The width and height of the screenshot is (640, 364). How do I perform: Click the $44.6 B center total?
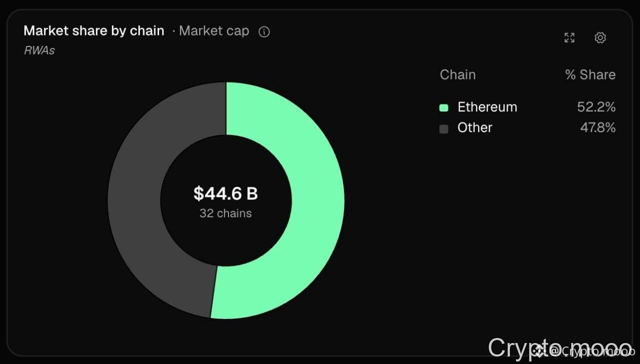coord(226,193)
